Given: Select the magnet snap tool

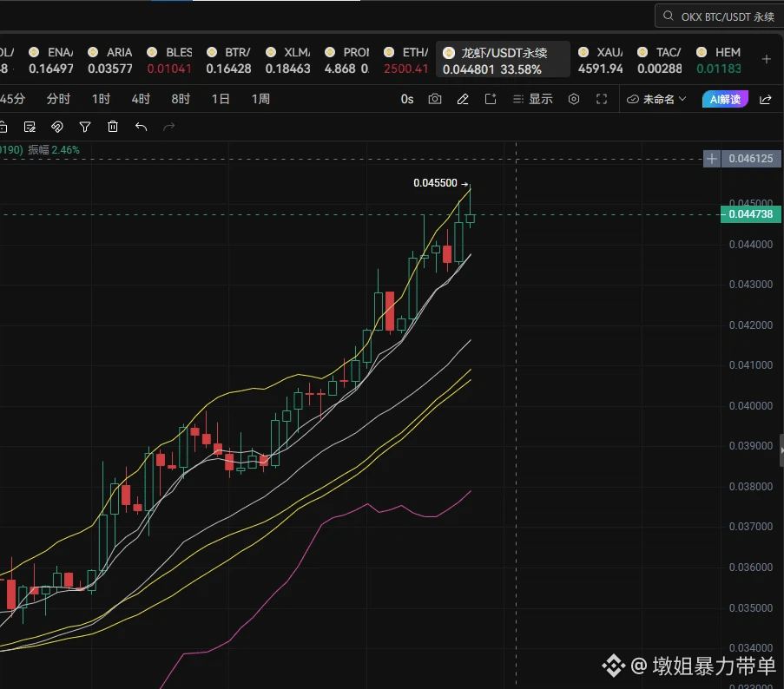Looking at the screenshot, I should pos(57,127).
